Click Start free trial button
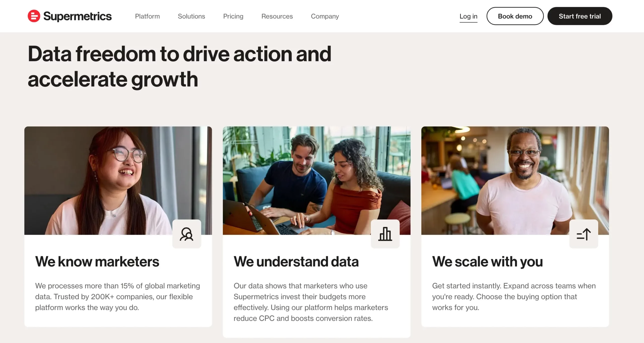This screenshot has height=343, width=644. point(580,16)
